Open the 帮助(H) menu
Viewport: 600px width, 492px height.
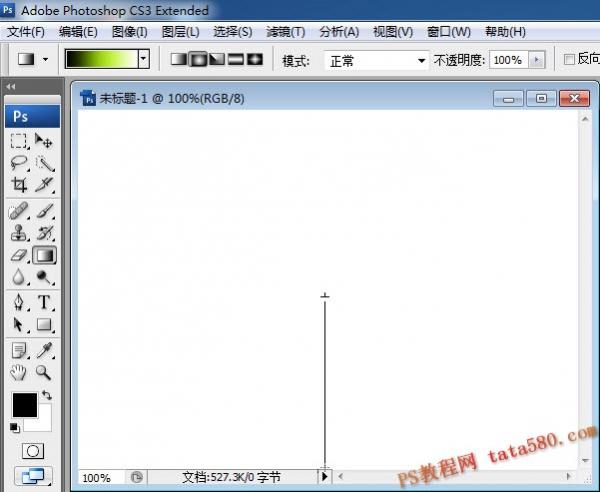[505, 32]
